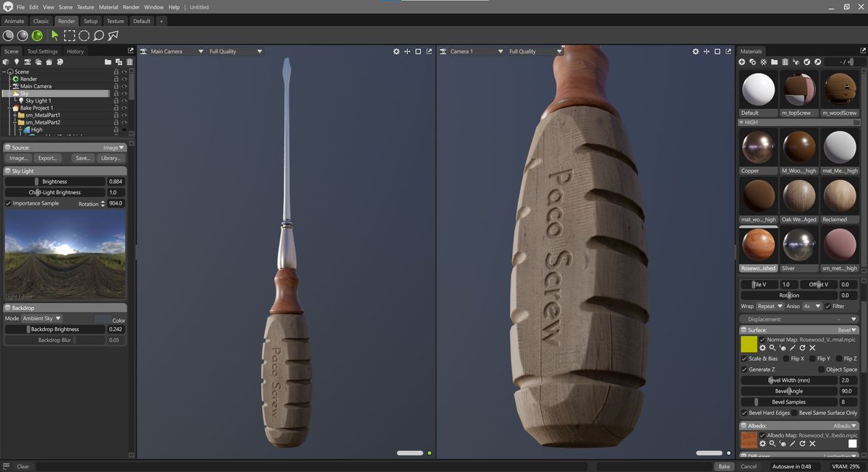Open the Material menu

click(109, 7)
